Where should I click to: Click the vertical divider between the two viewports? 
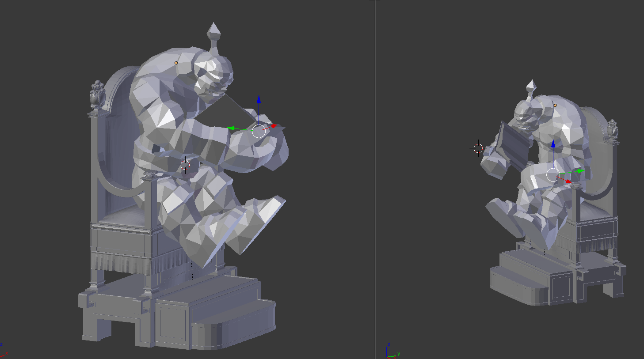pyautogui.click(x=375, y=179)
